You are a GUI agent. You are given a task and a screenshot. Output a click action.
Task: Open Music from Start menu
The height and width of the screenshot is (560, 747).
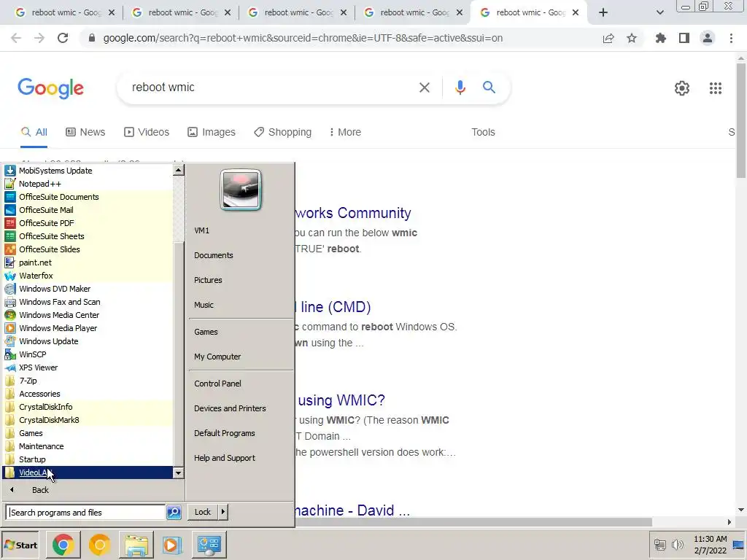204,305
